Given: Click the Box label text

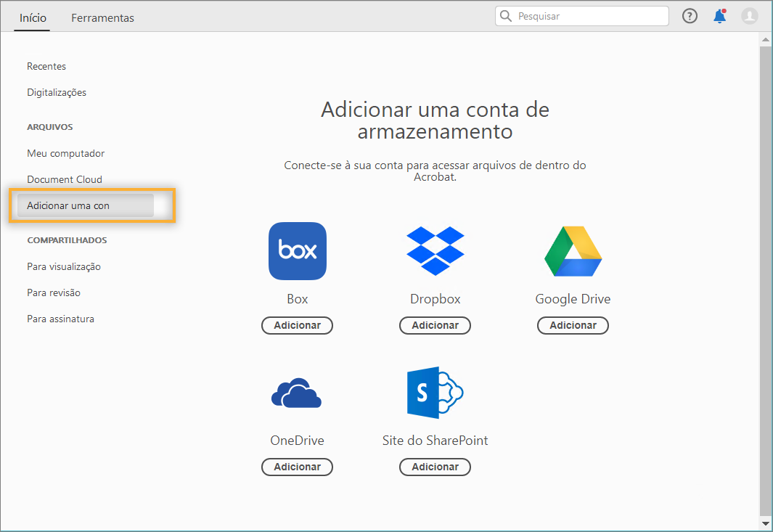Looking at the screenshot, I should (x=298, y=299).
